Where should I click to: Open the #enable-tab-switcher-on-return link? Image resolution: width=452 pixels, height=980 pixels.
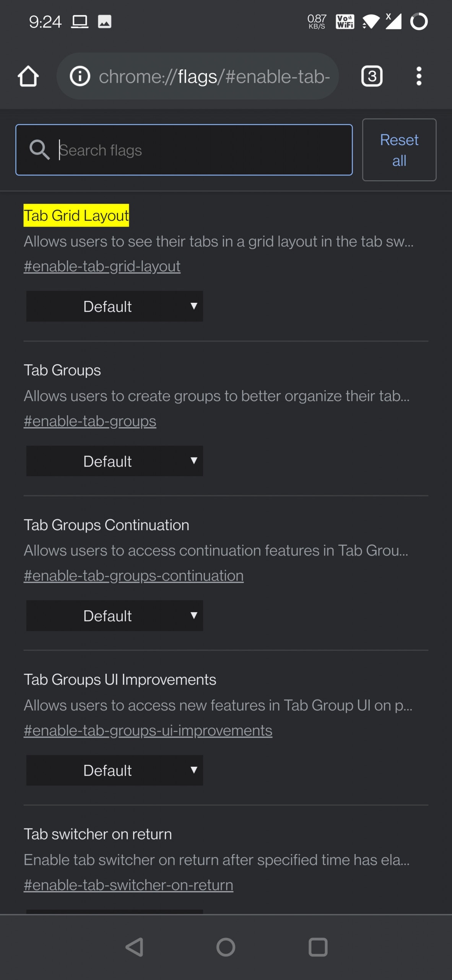(x=128, y=885)
